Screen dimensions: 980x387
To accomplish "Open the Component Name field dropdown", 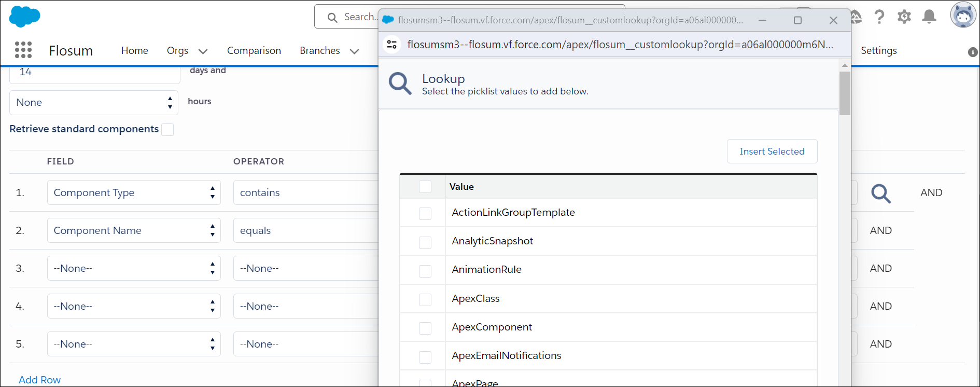I will (x=134, y=230).
